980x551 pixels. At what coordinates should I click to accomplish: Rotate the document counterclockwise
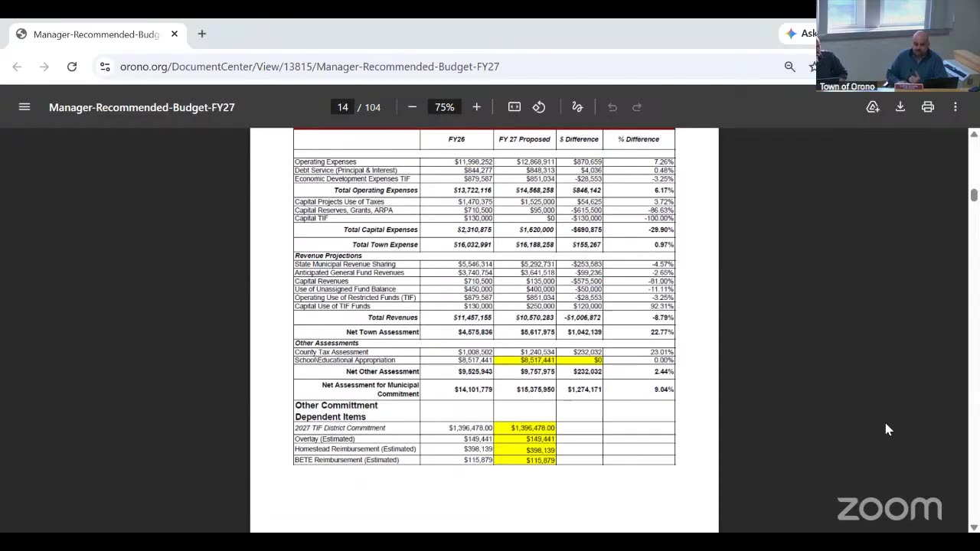point(539,107)
